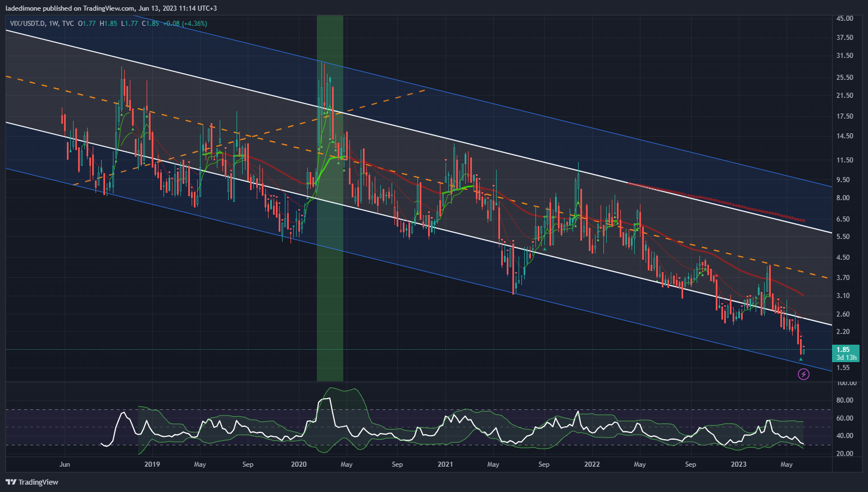Click the red dotted line near 6.50
This screenshot has height=492, width=868.
716,201
